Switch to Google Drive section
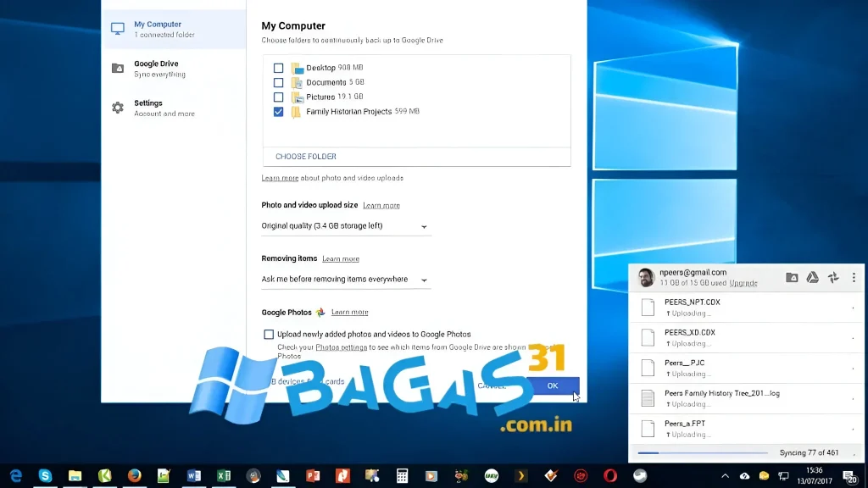 tap(175, 69)
